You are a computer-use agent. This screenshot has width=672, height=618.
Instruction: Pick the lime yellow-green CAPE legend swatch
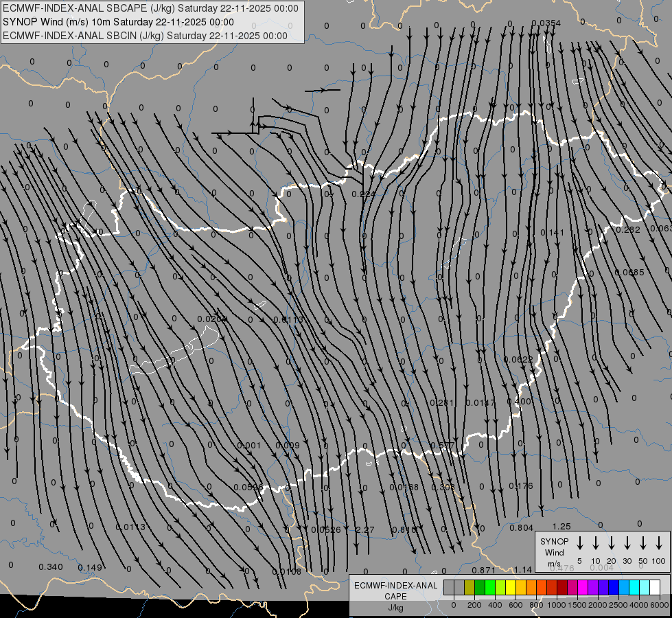click(x=500, y=588)
